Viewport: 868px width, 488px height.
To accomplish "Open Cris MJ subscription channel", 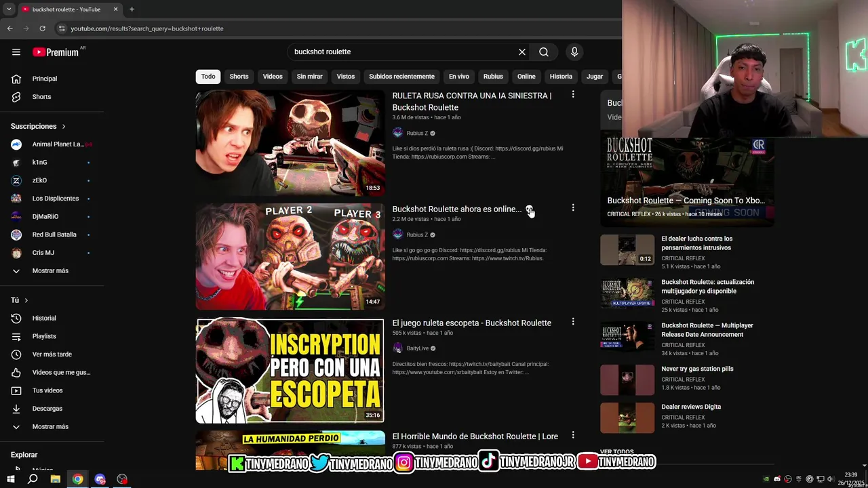I will pos(52,253).
